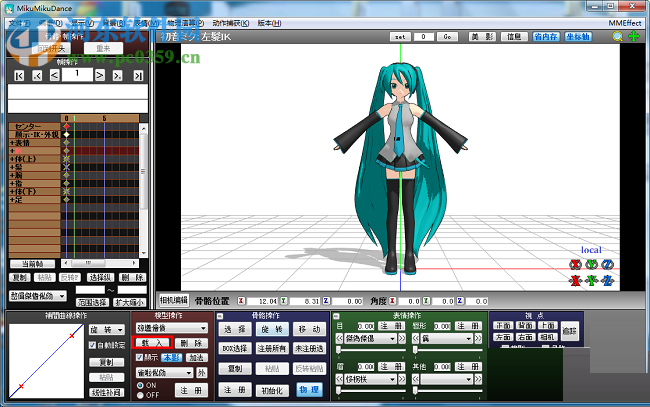
Task: Click the local Y rotation axis icon
Action: (592, 264)
